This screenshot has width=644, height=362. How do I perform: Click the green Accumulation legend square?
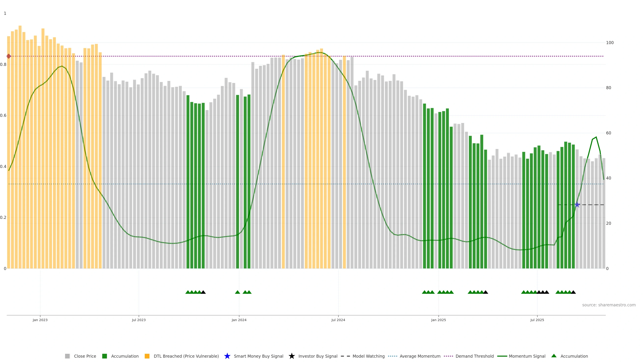tap(104, 356)
